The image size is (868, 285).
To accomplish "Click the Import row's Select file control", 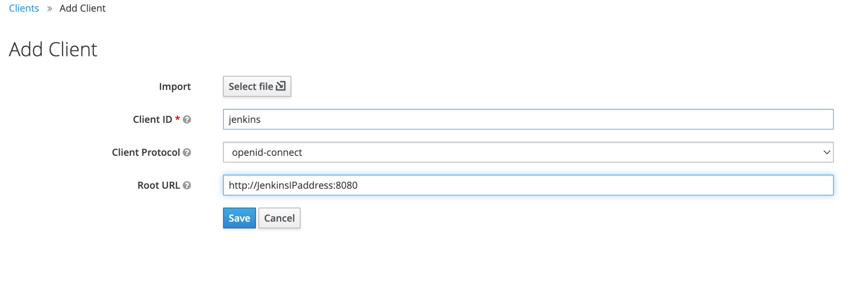I will pyautogui.click(x=257, y=86).
